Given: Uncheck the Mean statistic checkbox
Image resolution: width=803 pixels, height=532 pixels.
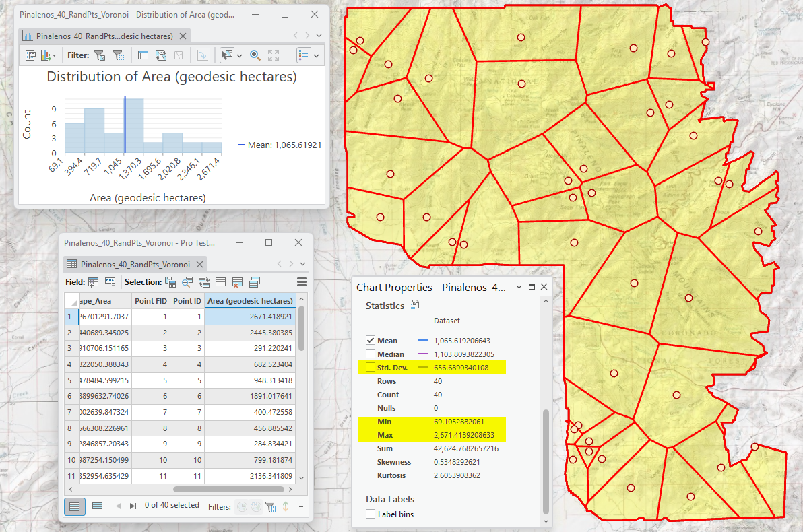Looking at the screenshot, I should 371,340.
